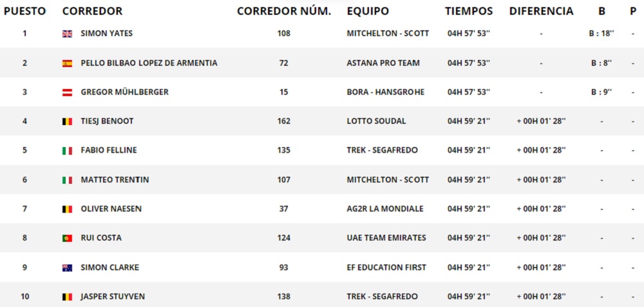
Task: Click the Astana Pro Team entry
Action: pyautogui.click(x=383, y=63)
